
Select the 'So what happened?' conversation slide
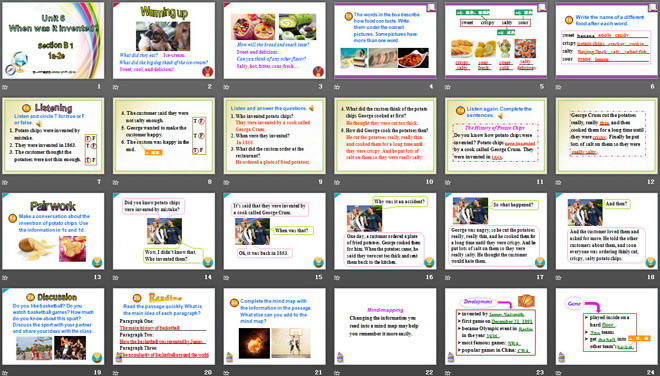coord(496,231)
